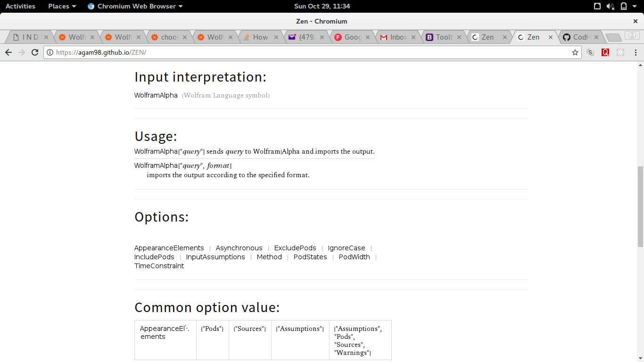
Task: Open the clock calendar Sun Oct 29
Action: (322, 6)
